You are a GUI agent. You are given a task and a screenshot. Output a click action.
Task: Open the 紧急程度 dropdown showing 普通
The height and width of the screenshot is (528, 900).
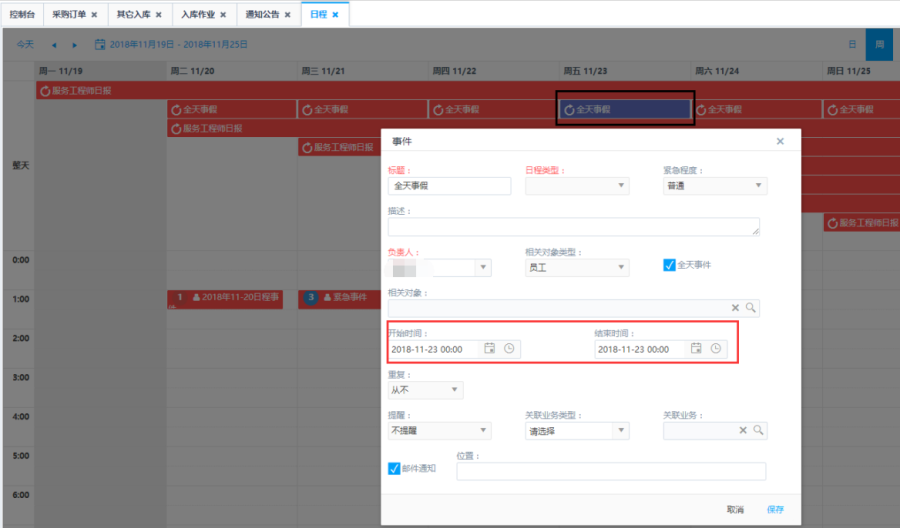tap(759, 185)
